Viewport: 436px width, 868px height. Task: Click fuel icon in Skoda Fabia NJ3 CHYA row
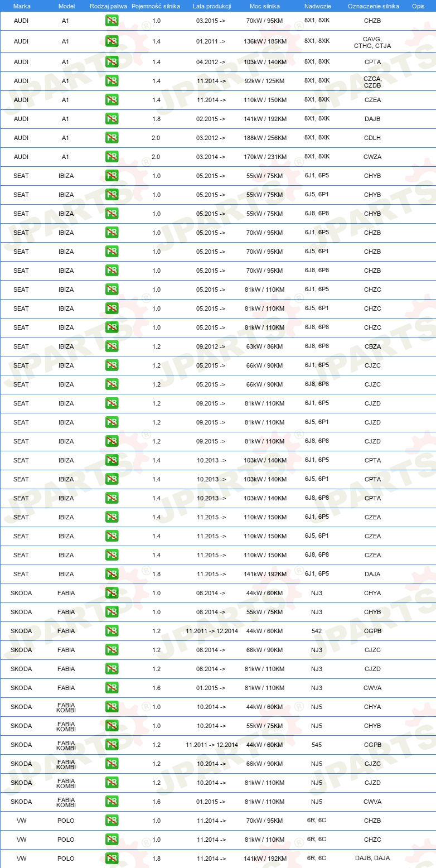tap(112, 593)
